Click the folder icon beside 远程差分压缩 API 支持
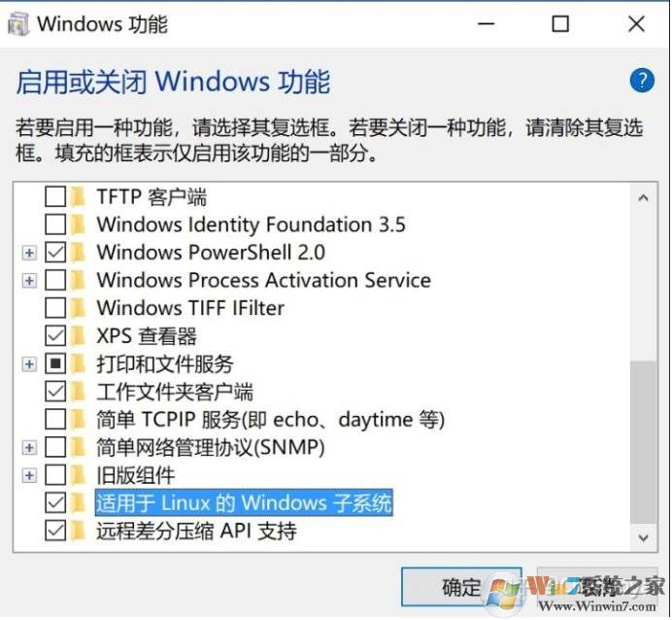 [79, 532]
